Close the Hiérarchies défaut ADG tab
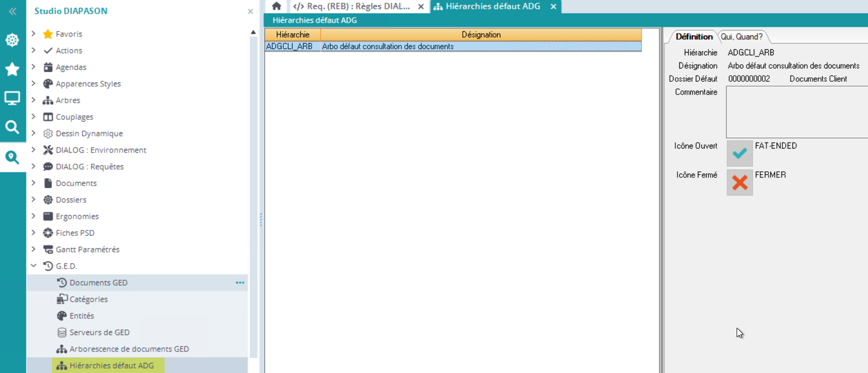 pyautogui.click(x=553, y=7)
